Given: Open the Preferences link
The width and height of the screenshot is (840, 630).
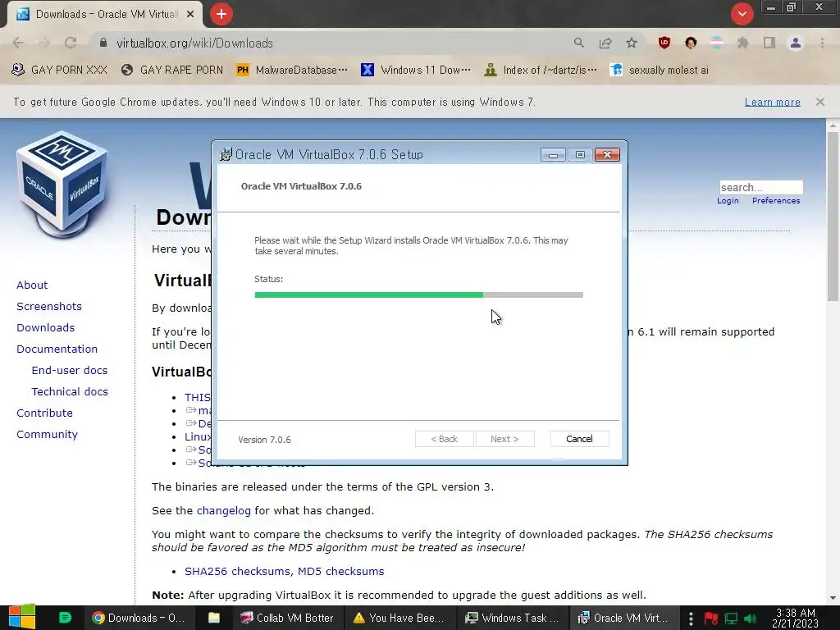Looking at the screenshot, I should 776,200.
